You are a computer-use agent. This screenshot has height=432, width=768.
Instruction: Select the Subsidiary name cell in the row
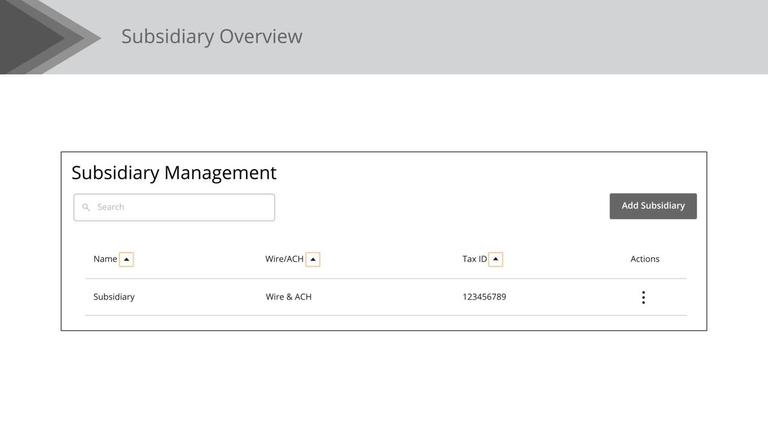tap(114, 297)
